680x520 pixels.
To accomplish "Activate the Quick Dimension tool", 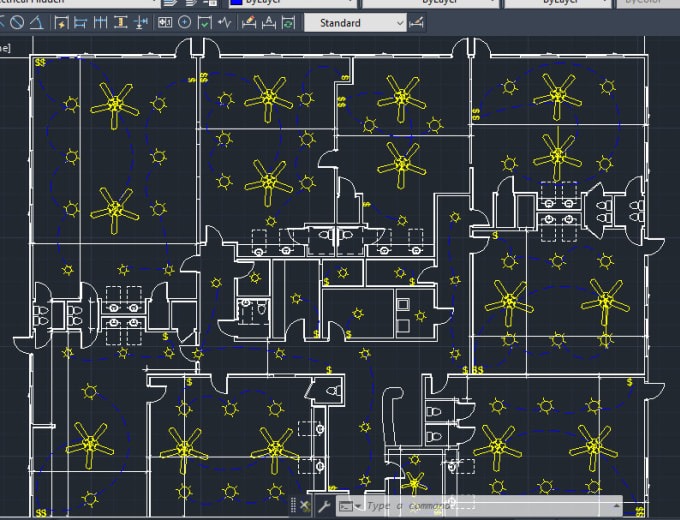I will click(x=61, y=22).
